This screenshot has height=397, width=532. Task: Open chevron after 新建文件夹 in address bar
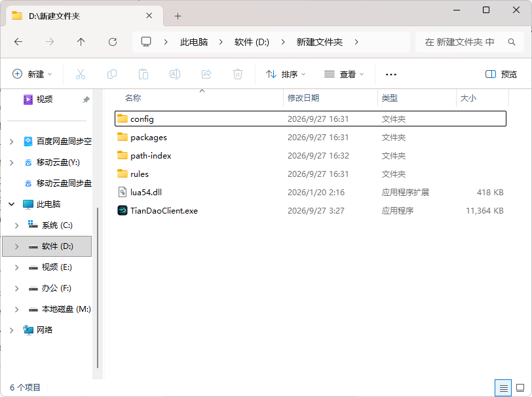(x=356, y=42)
